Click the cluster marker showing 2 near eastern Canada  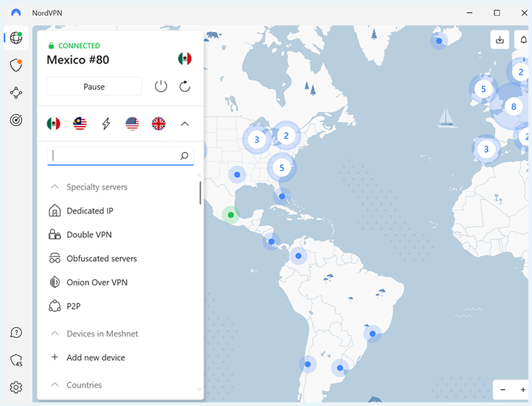(x=287, y=135)
